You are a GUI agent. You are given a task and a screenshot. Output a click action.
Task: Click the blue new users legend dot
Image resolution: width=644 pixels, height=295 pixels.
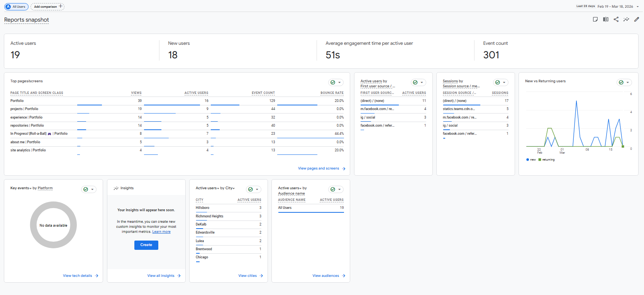click(x=528, y=159)
